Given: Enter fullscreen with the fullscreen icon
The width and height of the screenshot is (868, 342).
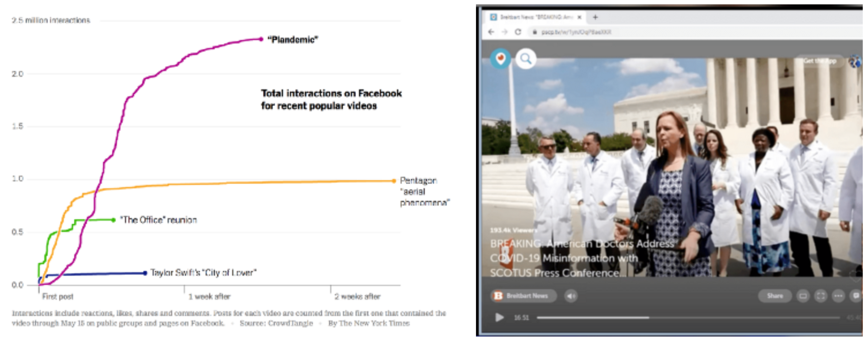Looking at the screenshot, I should click(821, 296).
